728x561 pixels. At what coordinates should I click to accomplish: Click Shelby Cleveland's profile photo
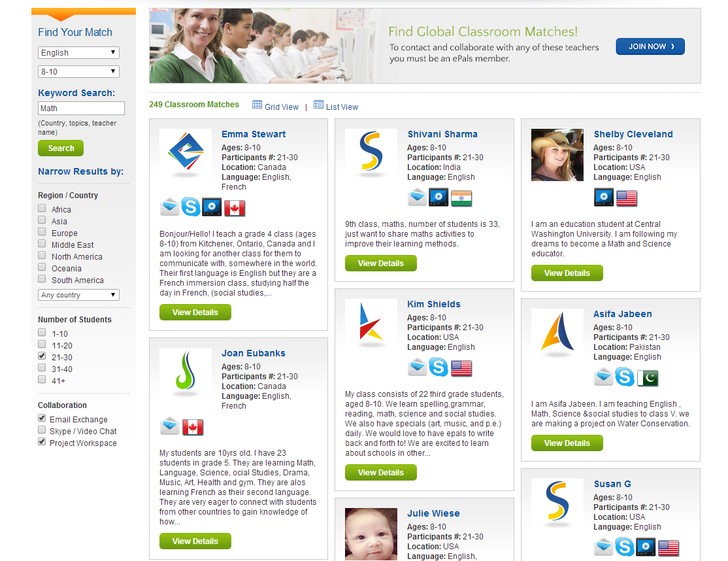click(x=557, y=155)
